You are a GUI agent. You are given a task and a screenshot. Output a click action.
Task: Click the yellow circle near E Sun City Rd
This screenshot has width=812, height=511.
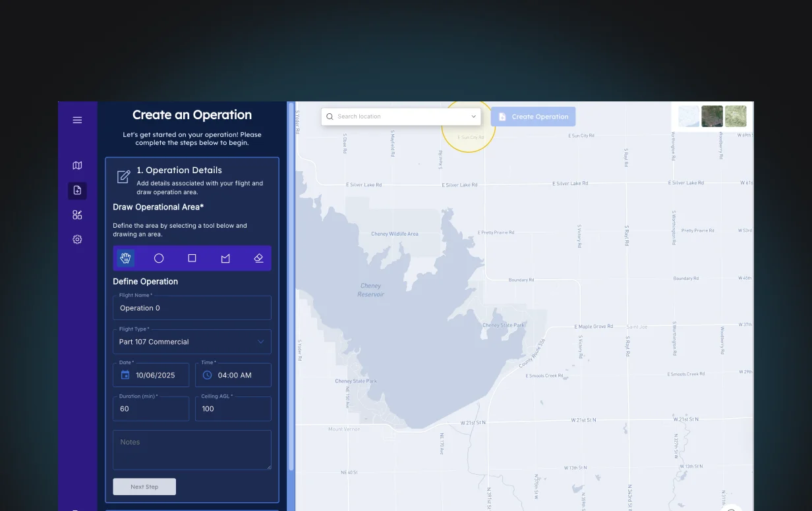[x=468, y=127]
